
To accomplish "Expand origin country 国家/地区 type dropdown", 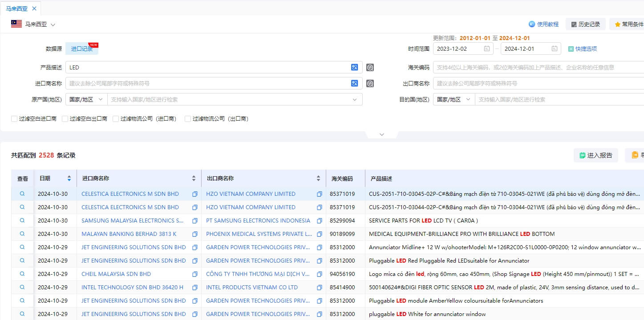I will pyautogui.click(x=86, y=100).
